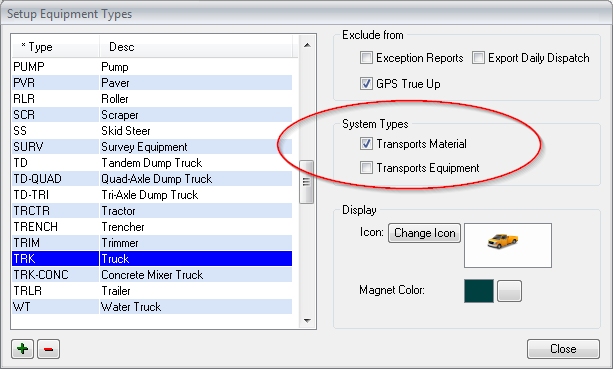Select the RLR Roller row
Screen dimensions: 613x369
[x=152, y=99]
